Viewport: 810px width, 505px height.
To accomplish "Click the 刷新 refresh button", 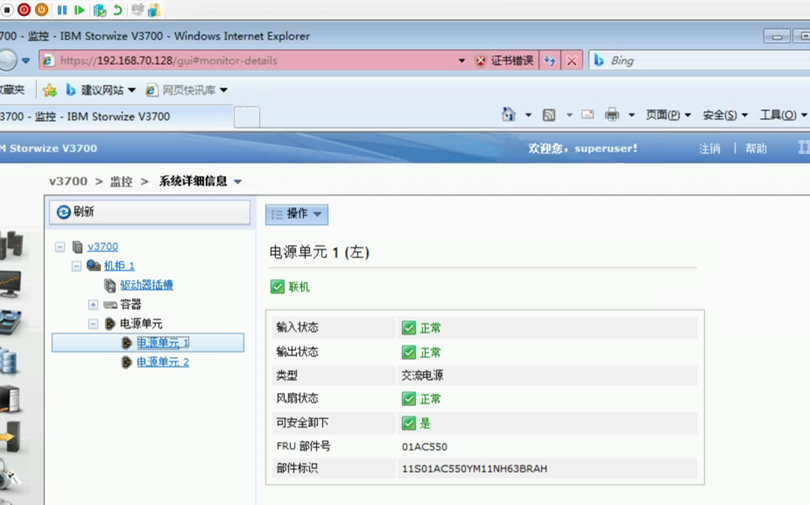I will pos(149,212).
